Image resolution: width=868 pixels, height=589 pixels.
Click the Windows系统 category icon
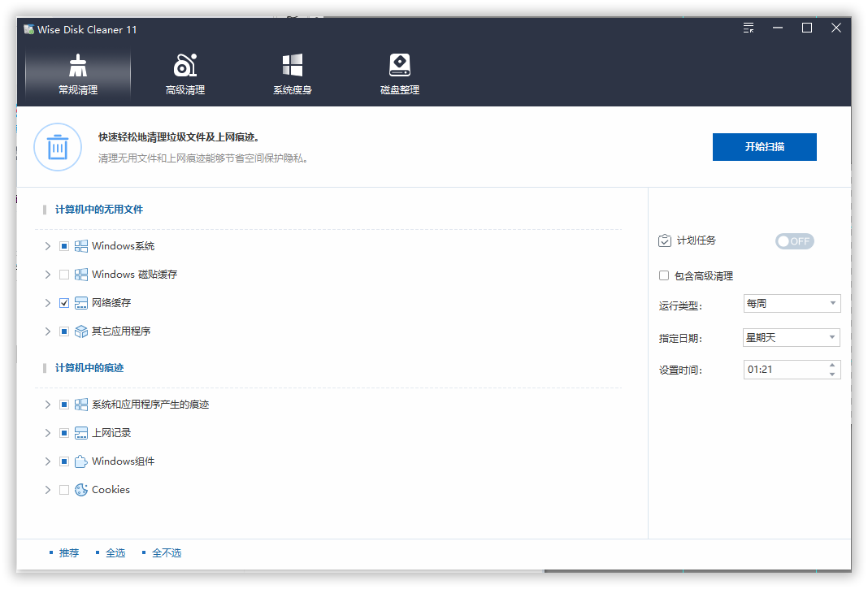click(80, 246)
